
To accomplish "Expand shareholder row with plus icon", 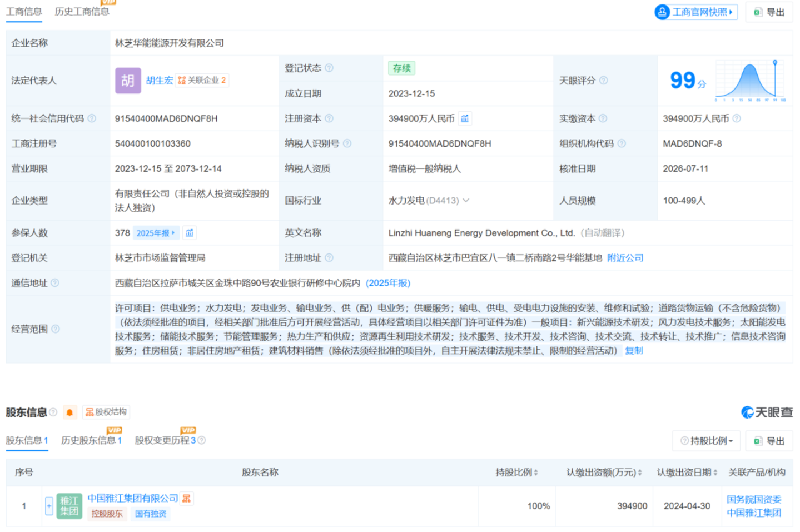I will pyautogui.click(x=49, y=506).
